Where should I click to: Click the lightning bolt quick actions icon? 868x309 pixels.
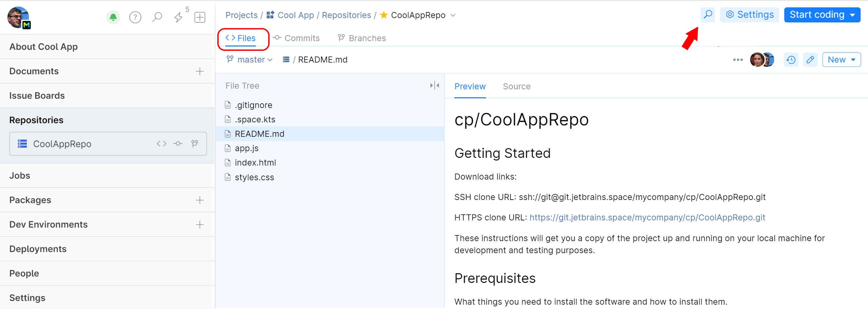coord(178,17)
